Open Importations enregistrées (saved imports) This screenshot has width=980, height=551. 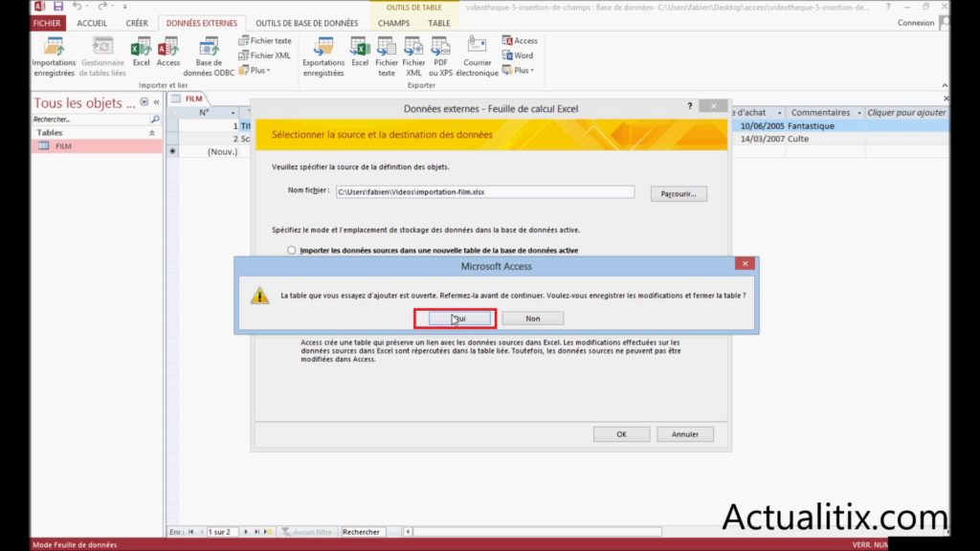(x=54, y=56)
